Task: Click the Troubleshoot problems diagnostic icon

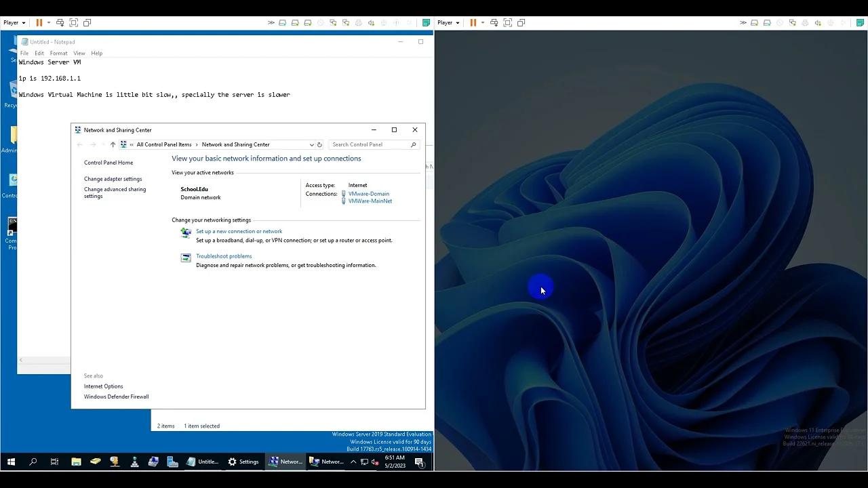Action: coord(186,258)
